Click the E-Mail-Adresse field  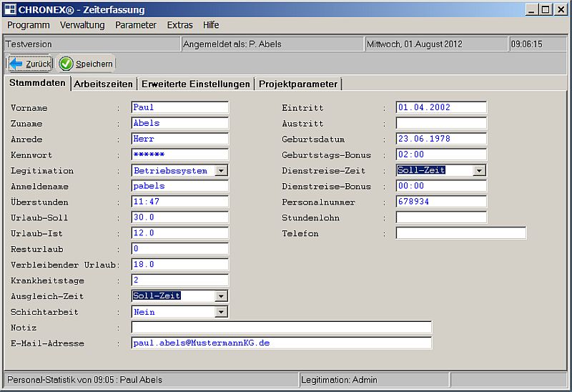(x=281, y=343)
